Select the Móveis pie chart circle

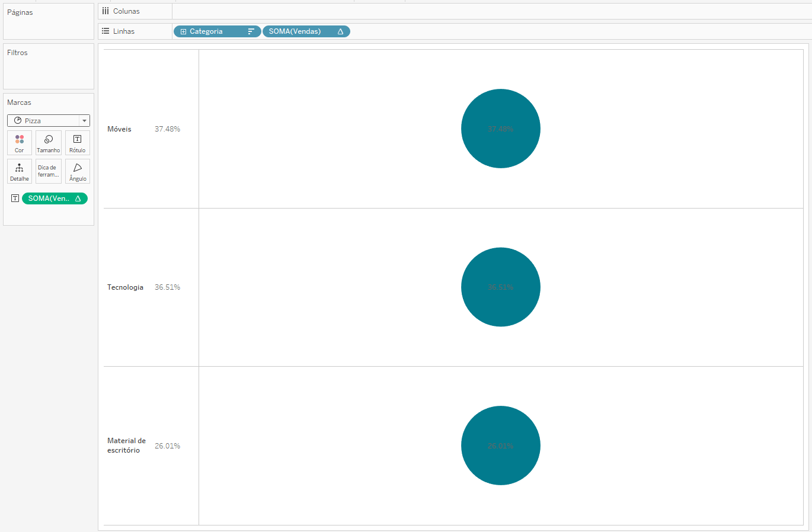coord(500,129)
